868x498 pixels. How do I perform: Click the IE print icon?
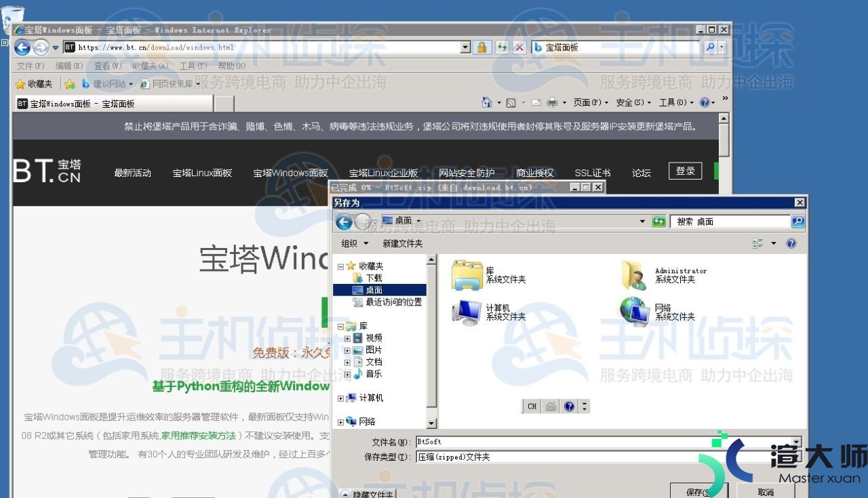[552, 102]
